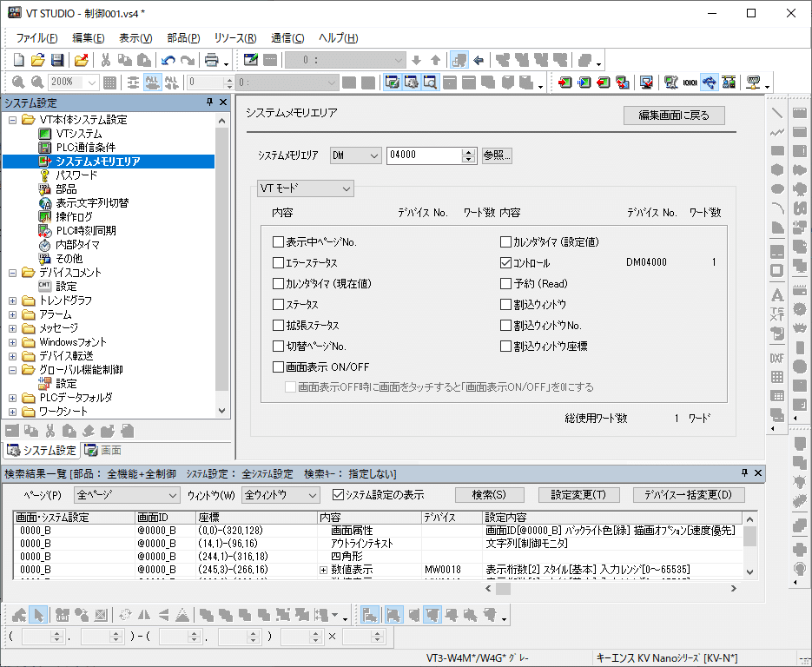This screenshot has width=812, height=667.
Task: Select the line drawing tool
Action: coord(777,113)
